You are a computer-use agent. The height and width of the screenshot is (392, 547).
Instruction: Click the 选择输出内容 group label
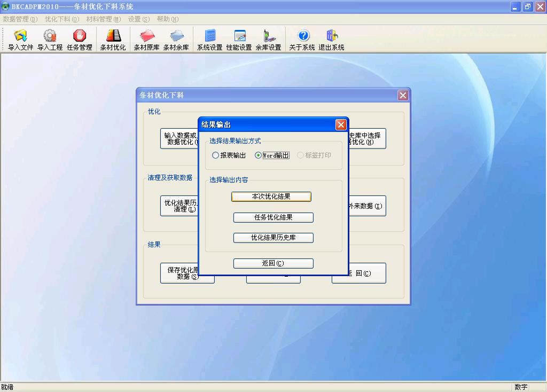point(229,180)
